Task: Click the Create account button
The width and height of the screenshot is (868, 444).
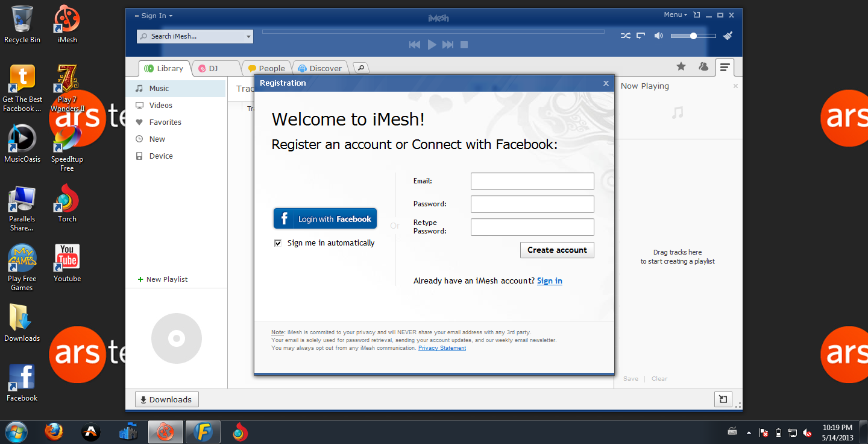Action: (x=557, y=250)
